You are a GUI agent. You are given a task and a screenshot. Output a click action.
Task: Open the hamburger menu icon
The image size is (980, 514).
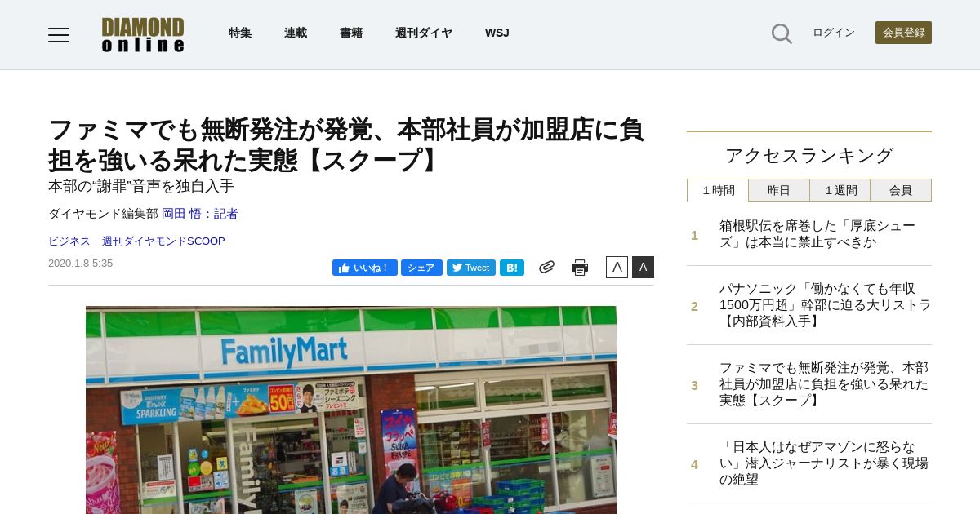(x=59, y=34)
